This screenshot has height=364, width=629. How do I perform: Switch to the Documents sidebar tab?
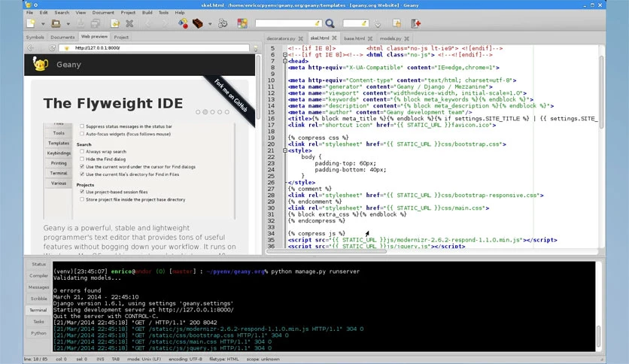coord(62,38)
